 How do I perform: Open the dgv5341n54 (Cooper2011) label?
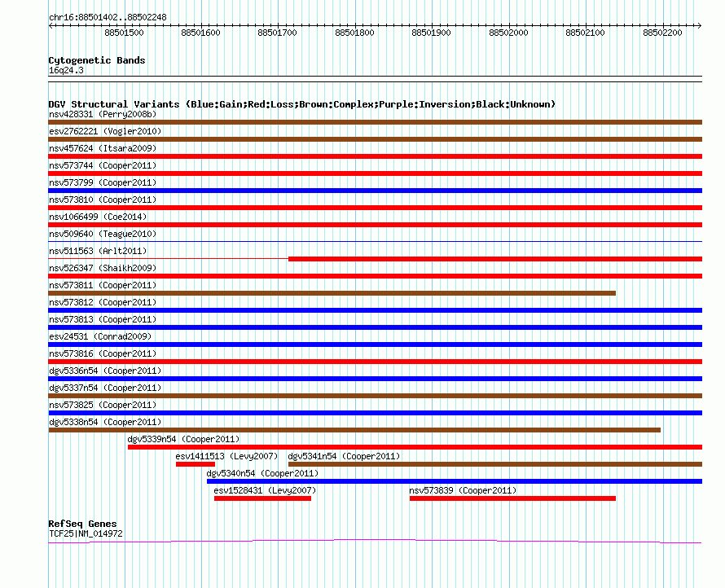coord(344,456)
